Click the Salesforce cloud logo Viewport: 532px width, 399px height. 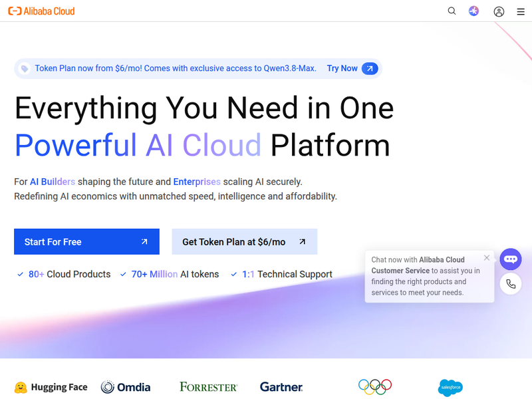(x=450, y=388)
